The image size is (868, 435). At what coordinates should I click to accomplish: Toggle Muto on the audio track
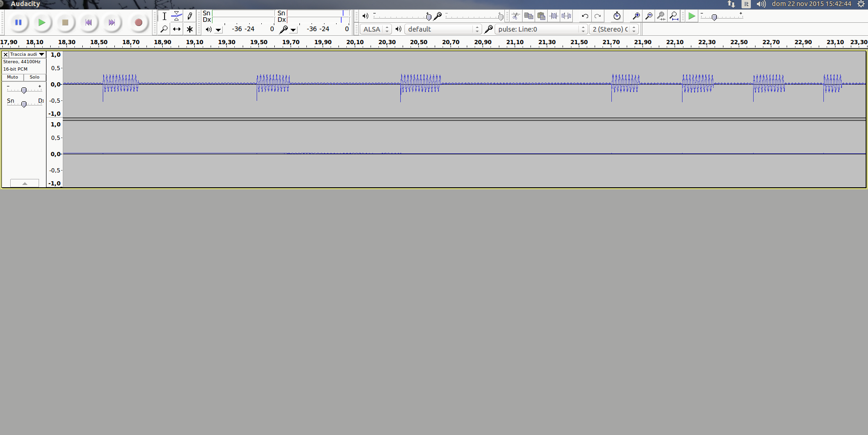13,77
